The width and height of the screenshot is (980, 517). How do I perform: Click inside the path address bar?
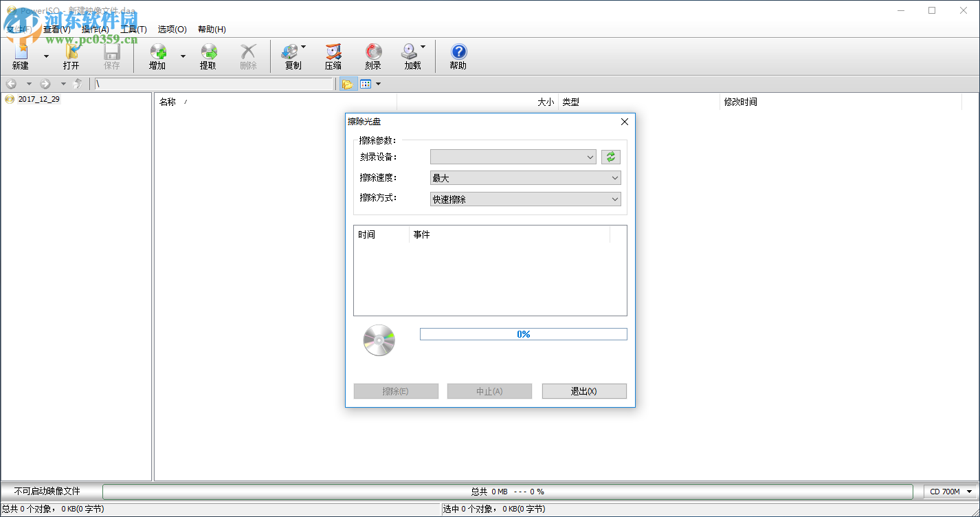click(x=206, y=83)
